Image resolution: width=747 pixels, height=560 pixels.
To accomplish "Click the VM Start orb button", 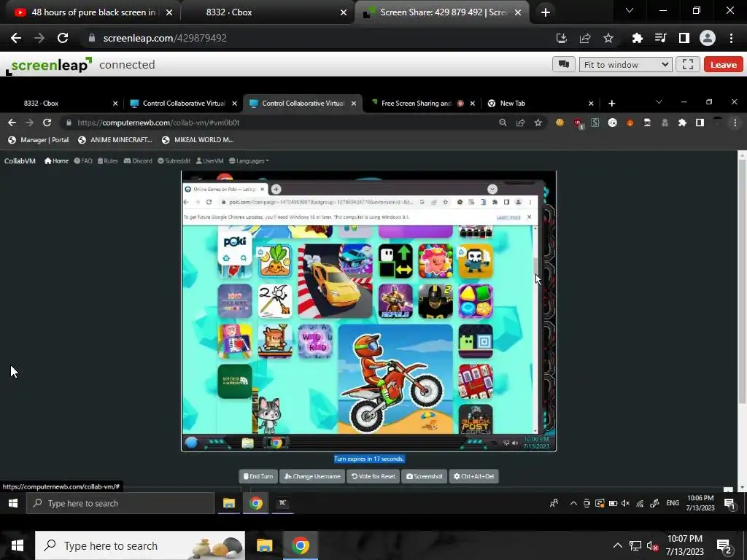I will [192, 443].
